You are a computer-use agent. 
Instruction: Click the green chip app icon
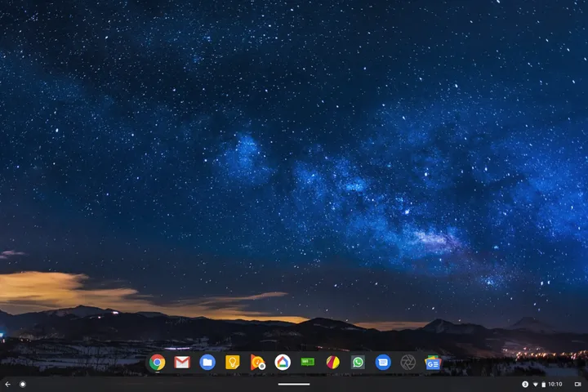pos(308,362)
